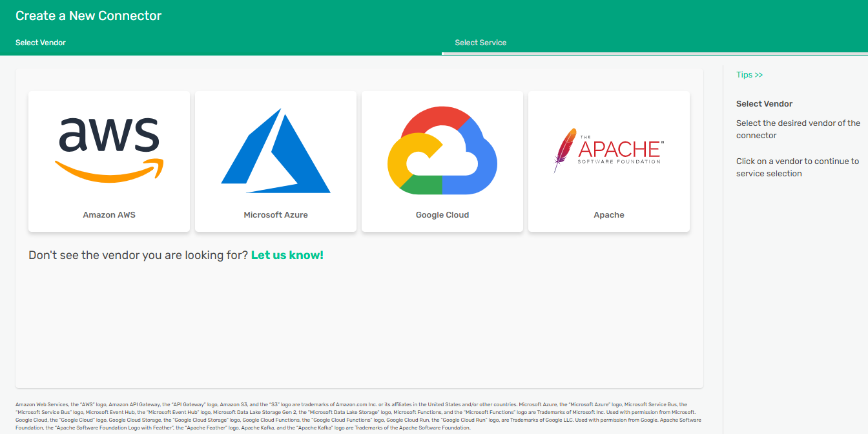Click the "Microsoft Azure" card label

click(x=276, y=215)
